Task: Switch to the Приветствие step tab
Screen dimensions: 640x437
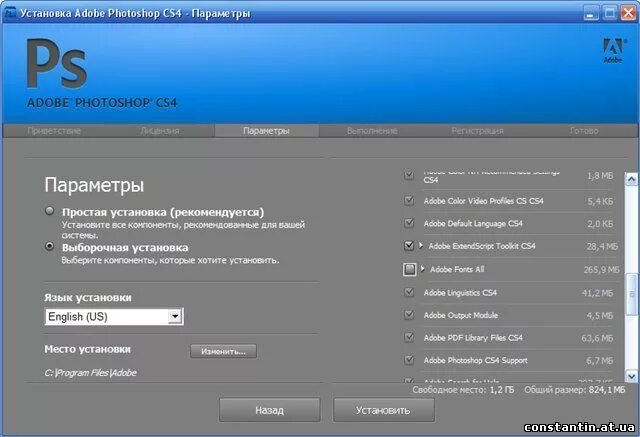Action: 54,131
